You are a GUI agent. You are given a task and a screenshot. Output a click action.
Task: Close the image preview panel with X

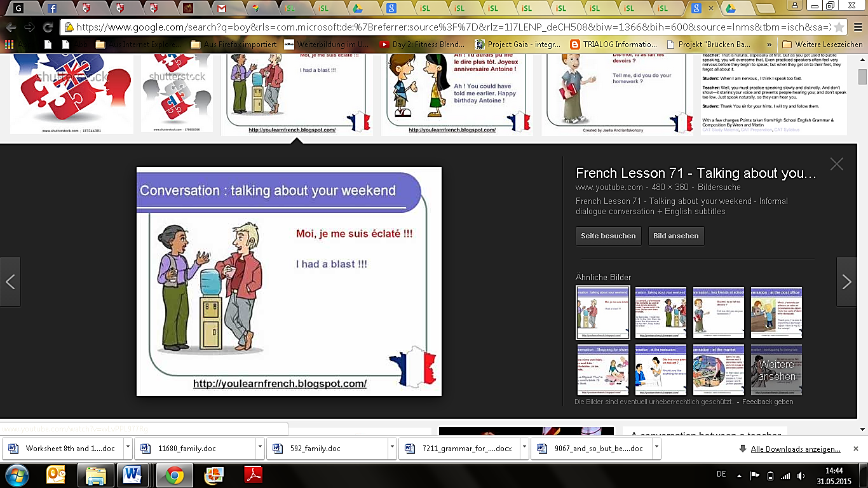click(x=837, y=164)
